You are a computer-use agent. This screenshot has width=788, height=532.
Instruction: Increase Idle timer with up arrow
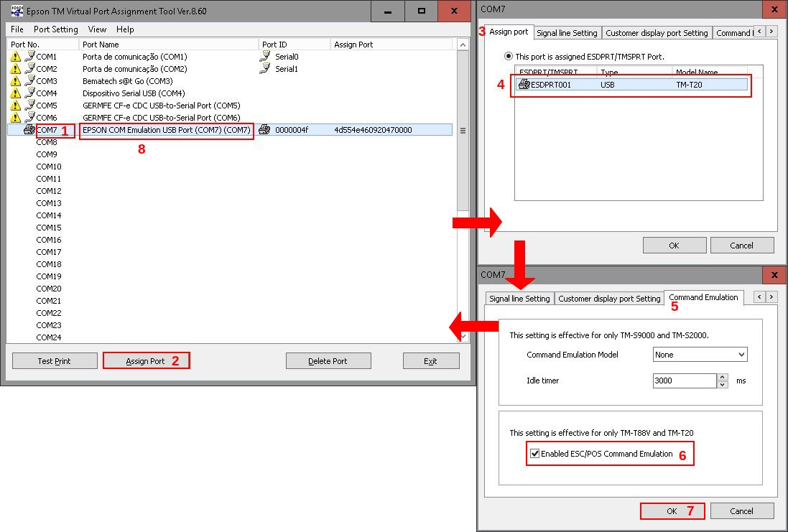pyautogui.click(x=722, y=377)
